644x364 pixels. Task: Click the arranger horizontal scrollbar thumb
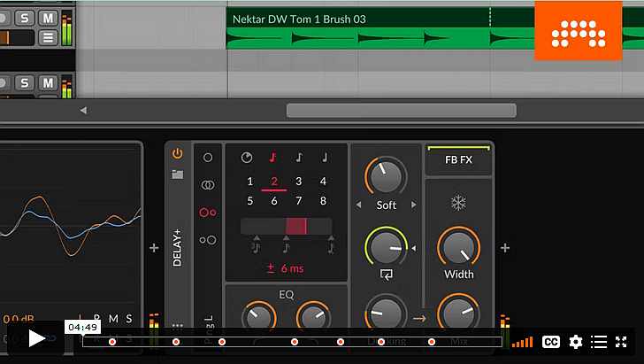402,111
